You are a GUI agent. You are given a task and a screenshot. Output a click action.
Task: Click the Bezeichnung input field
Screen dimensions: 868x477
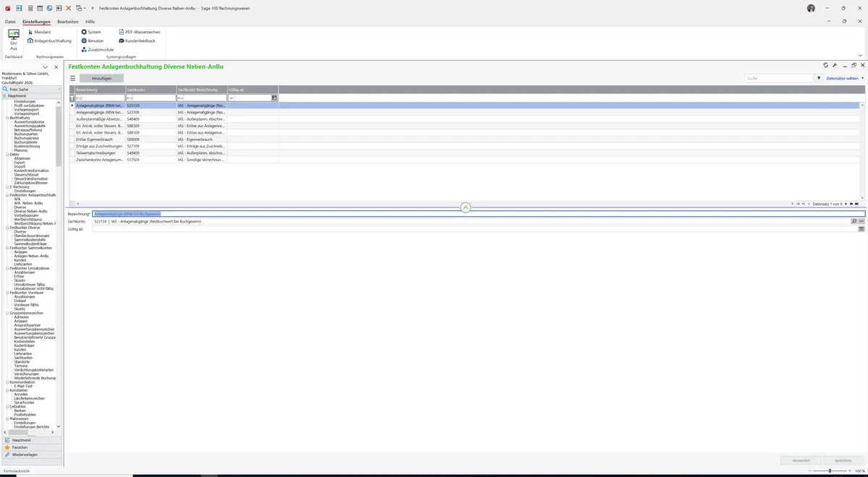pyautogui.click(x=478, y=214)
